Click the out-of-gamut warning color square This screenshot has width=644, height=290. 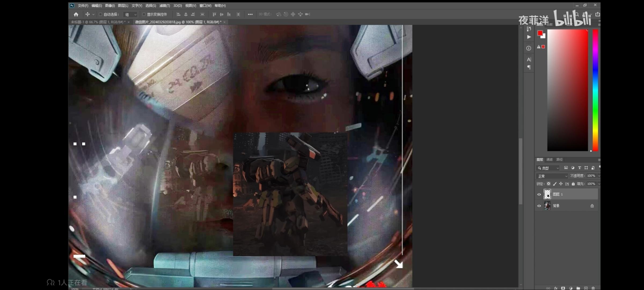click(543, 47)
